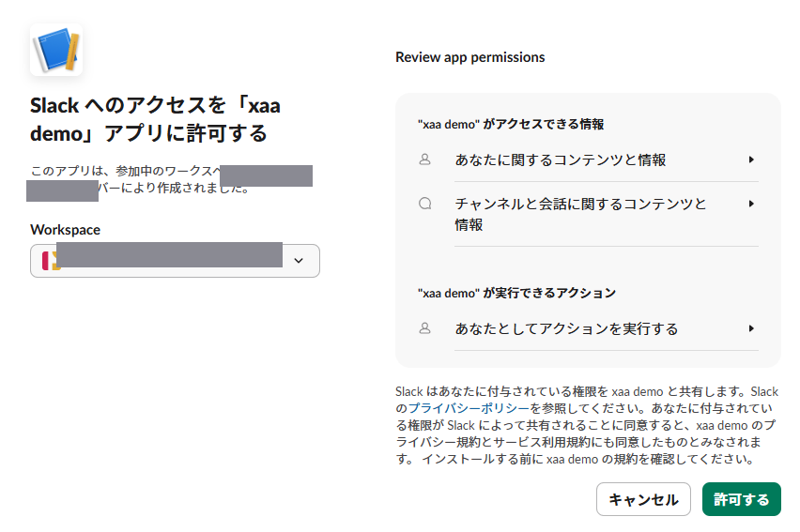
Task: Click the Workspace label above the selector
Action: point(66,230)
